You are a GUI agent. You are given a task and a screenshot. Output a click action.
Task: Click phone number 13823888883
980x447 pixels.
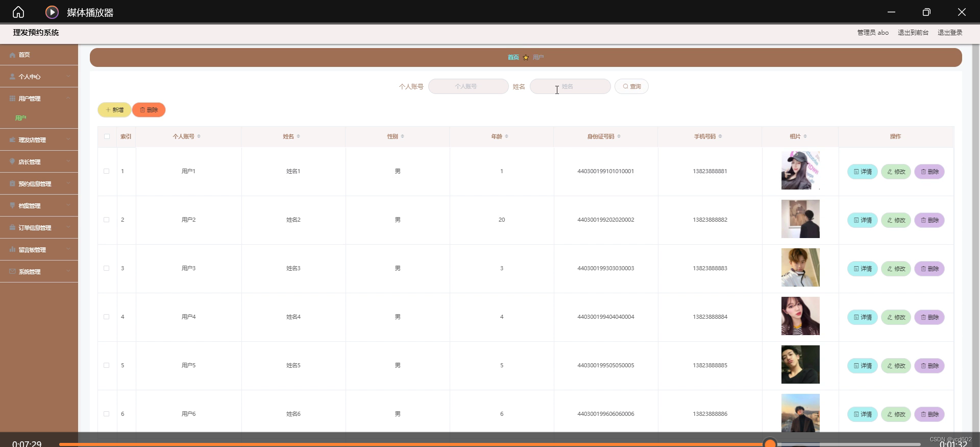(710, 268)
